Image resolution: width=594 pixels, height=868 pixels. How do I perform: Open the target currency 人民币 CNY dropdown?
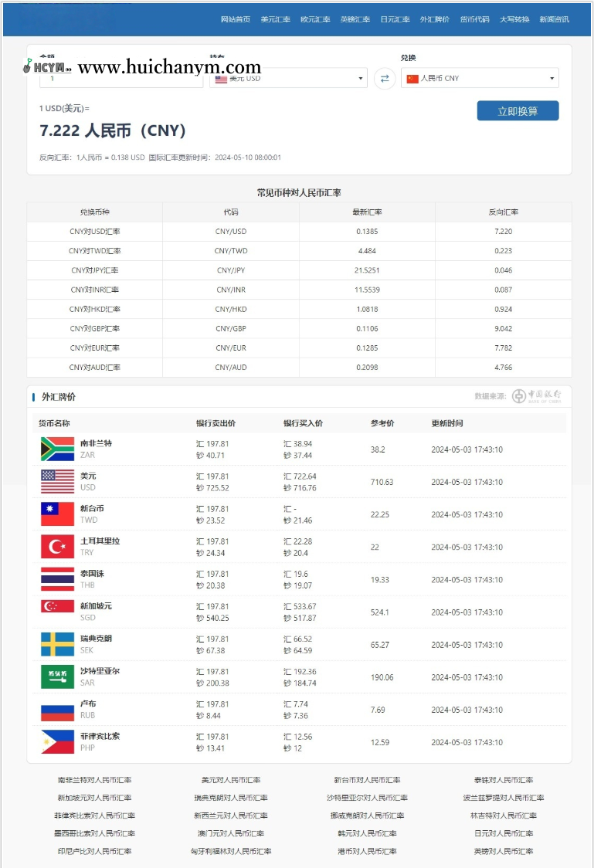[480, 78]
